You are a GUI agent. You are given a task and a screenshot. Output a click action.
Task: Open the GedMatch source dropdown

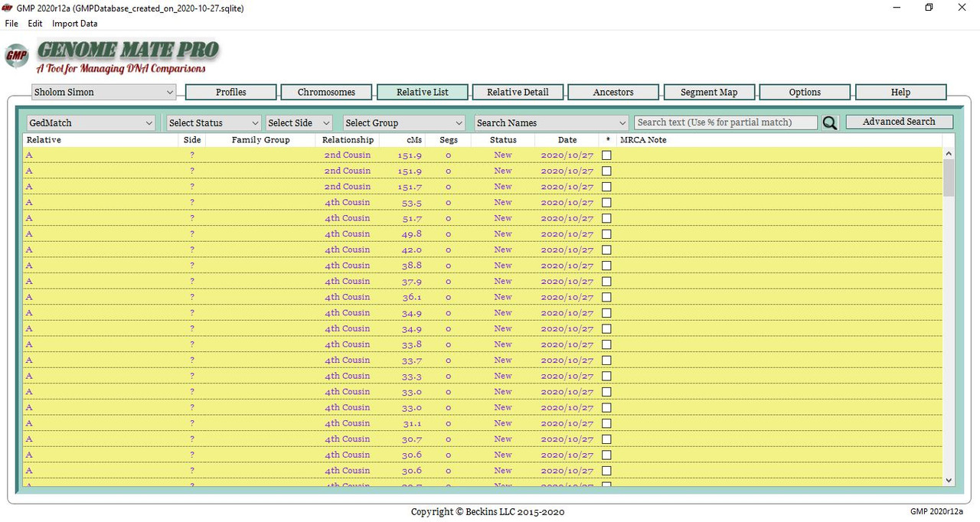pyautogui.click(x=91, y=122)
